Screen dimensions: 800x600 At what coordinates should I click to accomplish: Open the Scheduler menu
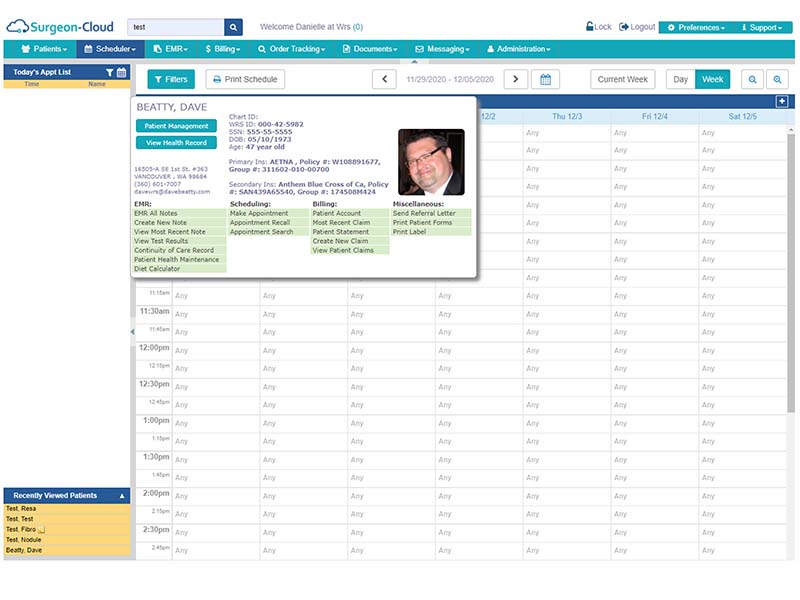(110, 49)
